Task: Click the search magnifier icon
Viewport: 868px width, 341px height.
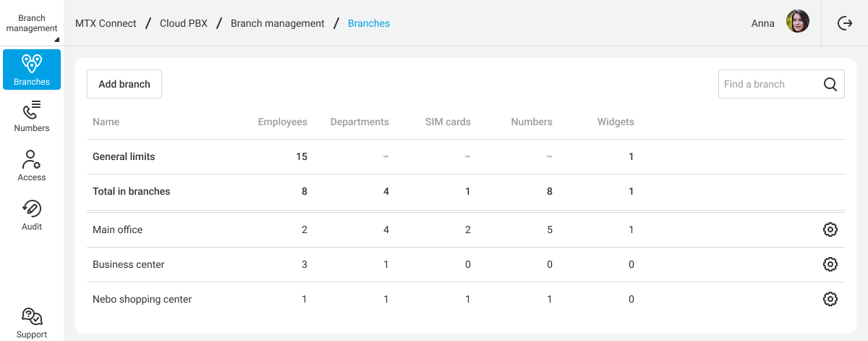Action: pyautogui.click(x=830, y=84)
